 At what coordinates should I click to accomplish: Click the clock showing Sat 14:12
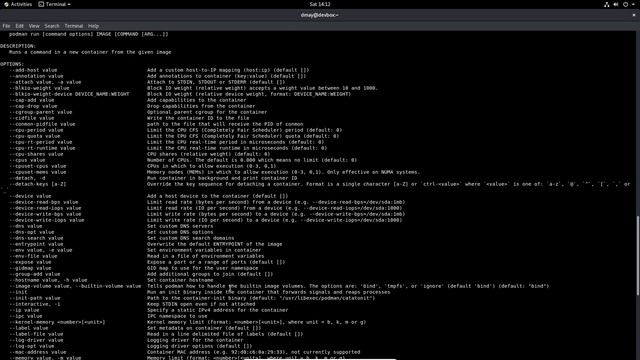point(320,4)
